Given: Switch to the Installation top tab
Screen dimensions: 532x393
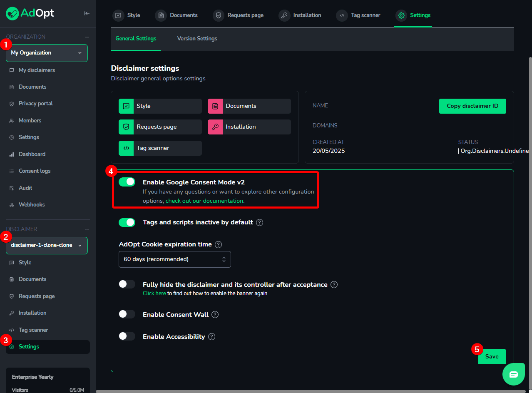Looking at the screenshot, I should pyautogui.click(x=300, y=15).
